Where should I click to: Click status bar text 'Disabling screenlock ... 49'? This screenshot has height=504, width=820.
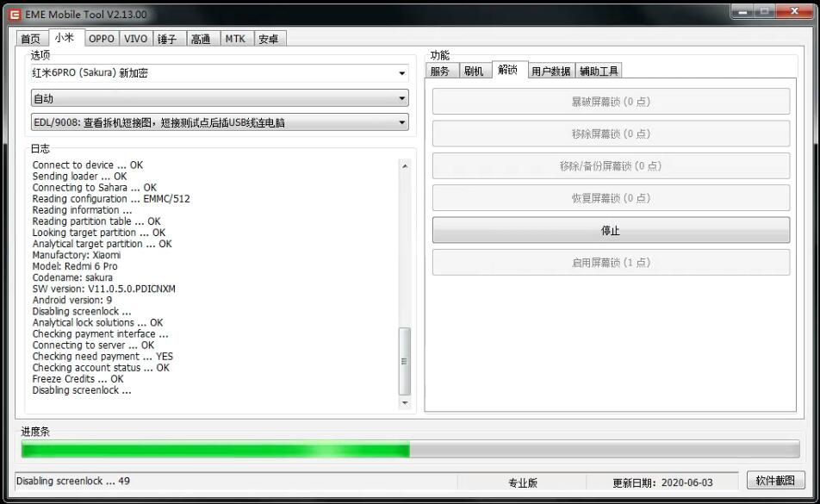tap(73, 481)
